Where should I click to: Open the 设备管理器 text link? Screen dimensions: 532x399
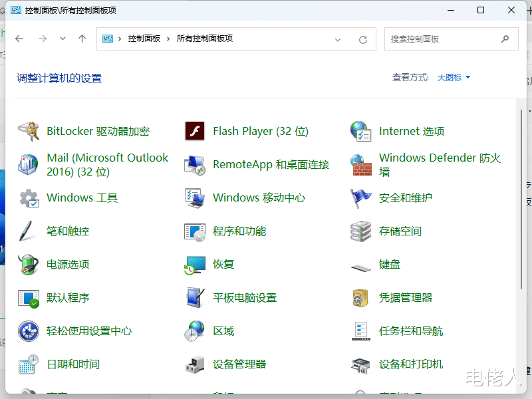(239, 364)
